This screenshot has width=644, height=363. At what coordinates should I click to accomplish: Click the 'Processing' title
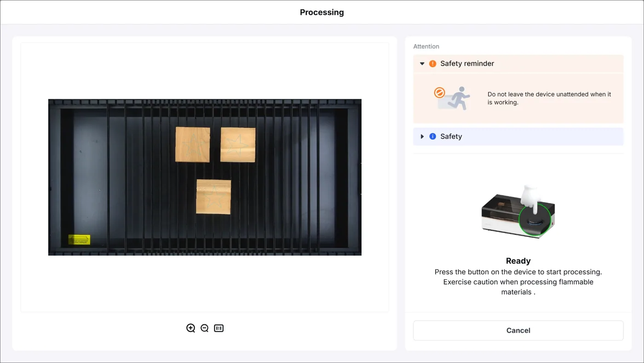click(322, 12)
